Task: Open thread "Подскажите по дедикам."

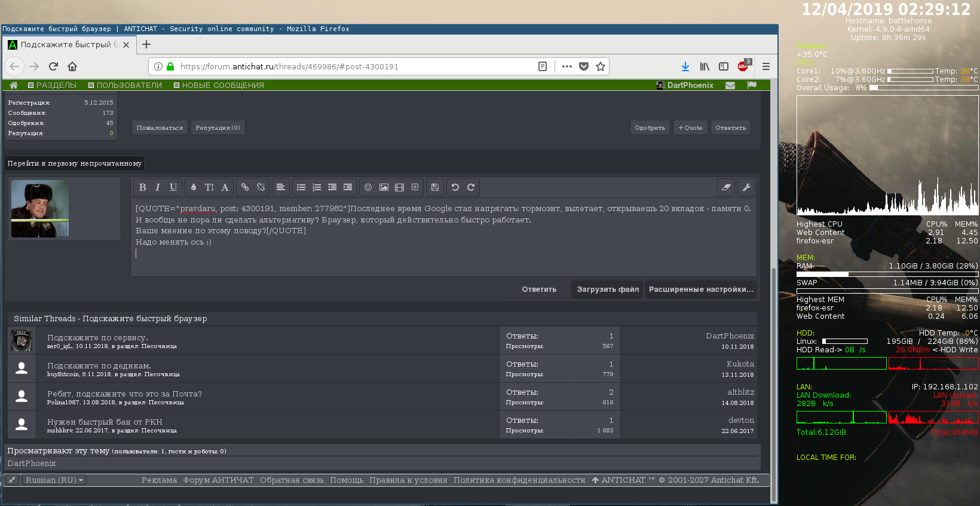Action: (x=99, y=365)
